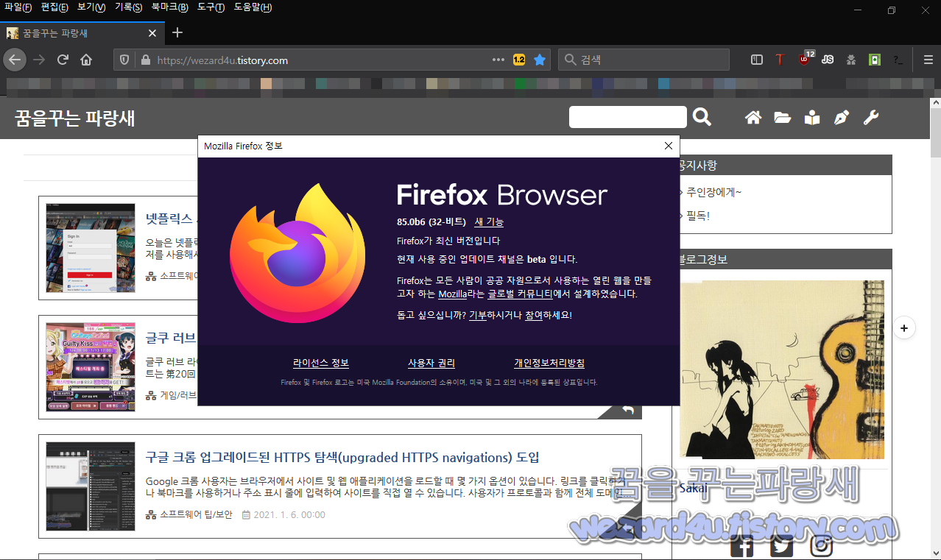Toggle the blue bookmark star
Viewport: 941px width, 560px height.
pos(540,60)
